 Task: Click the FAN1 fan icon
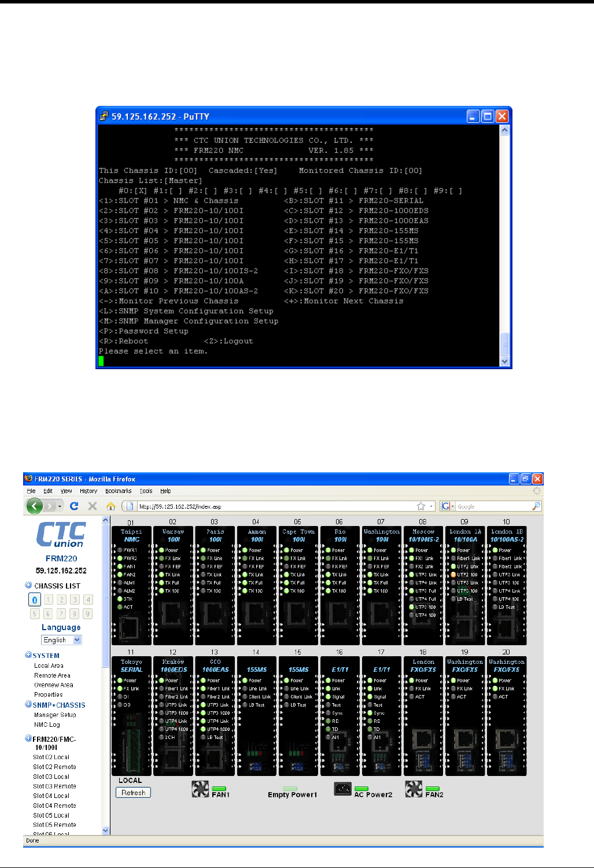pos(200,789)
